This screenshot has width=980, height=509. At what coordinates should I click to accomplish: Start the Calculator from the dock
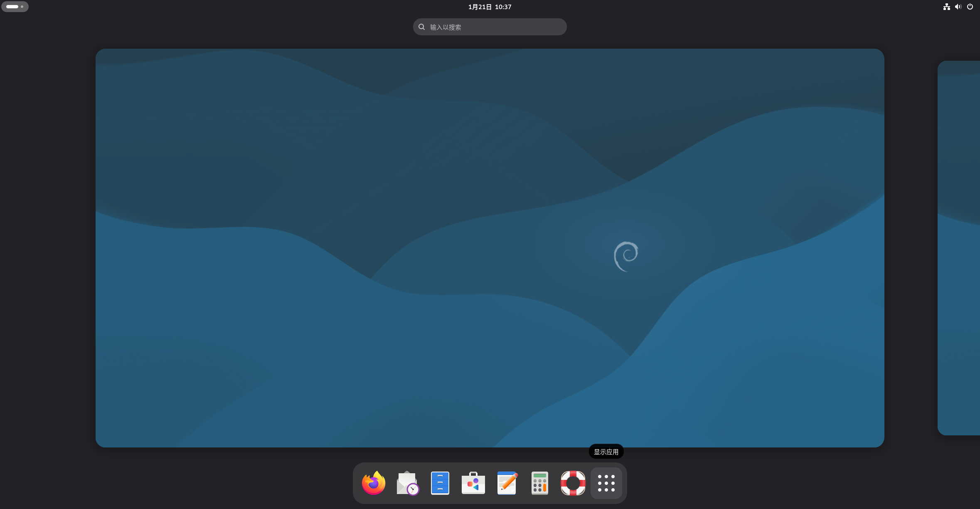pos(539,483)
